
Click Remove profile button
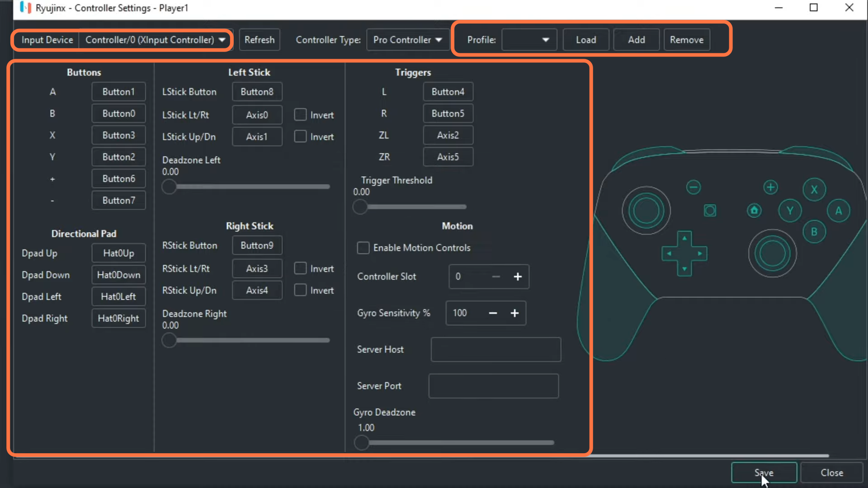tap(687, 40)
